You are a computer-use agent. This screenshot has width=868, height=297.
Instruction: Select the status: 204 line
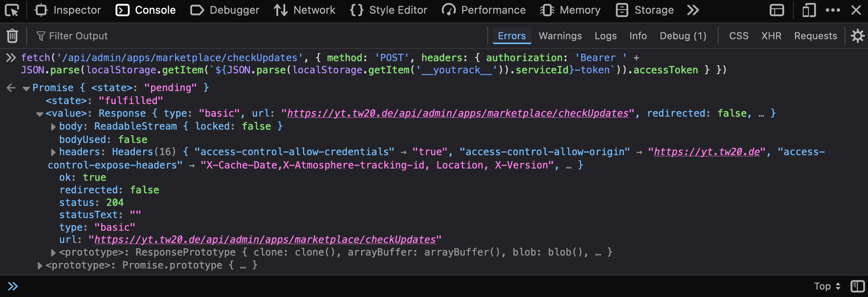click(91, 203)
